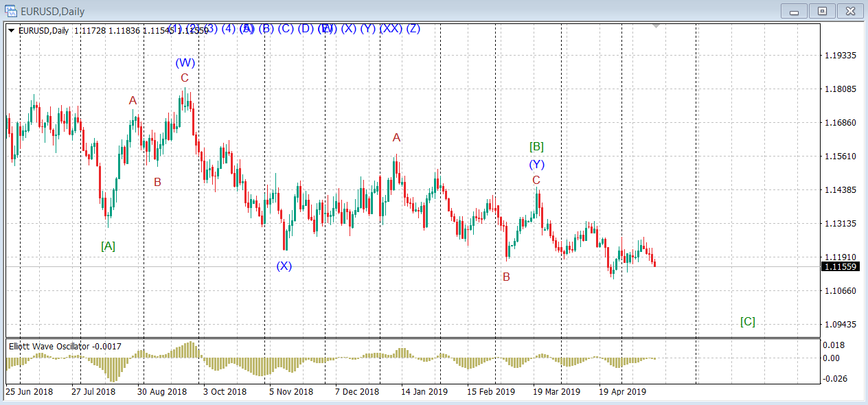Close the EURUSD,Daily chart window
The height and width of the screenshot is (405, 868).
coord(849,10)
